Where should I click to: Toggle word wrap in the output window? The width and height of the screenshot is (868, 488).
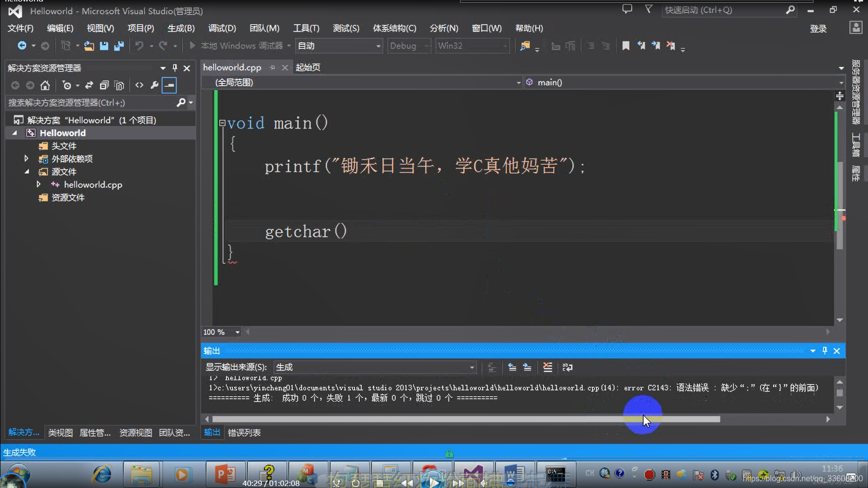[567, 367]
